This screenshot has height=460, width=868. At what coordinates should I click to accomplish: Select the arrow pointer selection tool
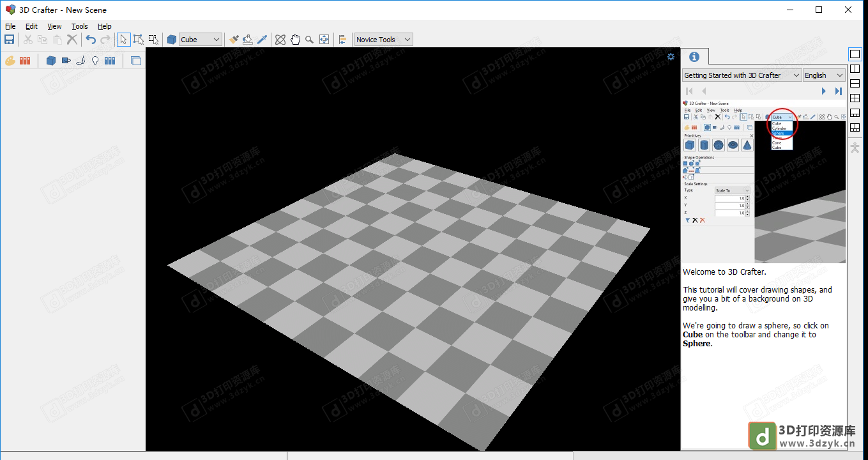pyautogui.click(x=123, y=40)
